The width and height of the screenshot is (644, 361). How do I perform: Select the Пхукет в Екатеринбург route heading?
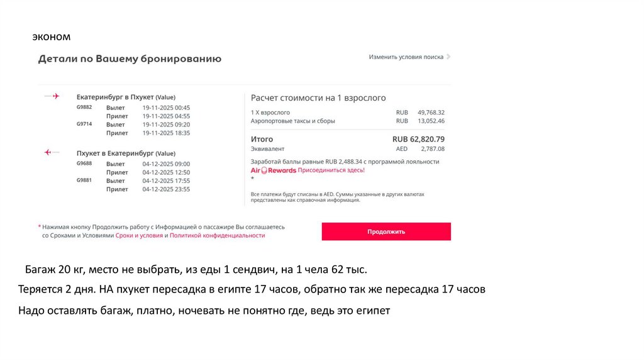click(x=126, y=153)
